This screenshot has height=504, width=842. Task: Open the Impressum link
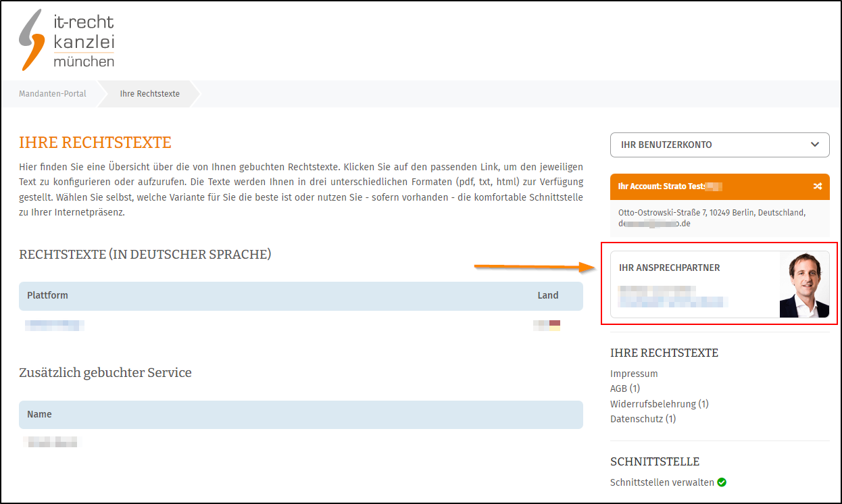[634, 373]
